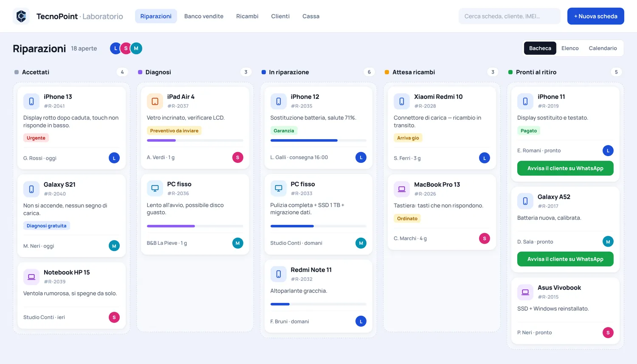Notify E. Romani via WhatsApp for iPhone 11
Screen dimensions: 637x364
pyautogui.click(x=565, y=168)
